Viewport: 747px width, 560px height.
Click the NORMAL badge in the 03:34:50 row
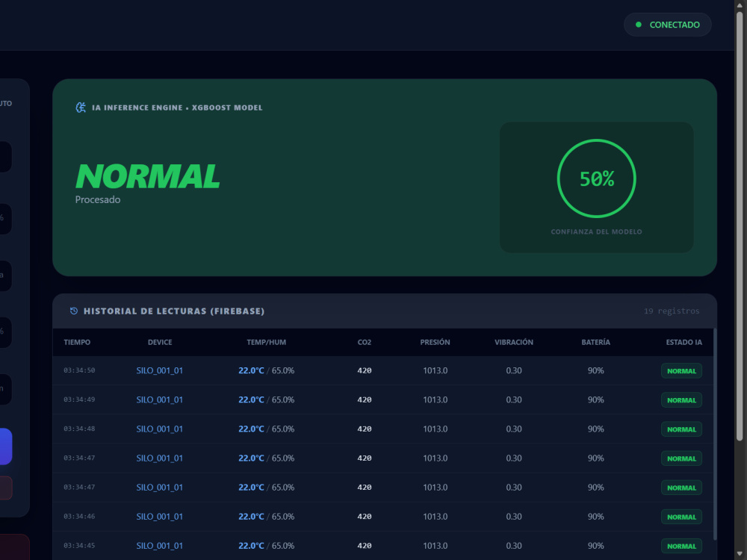coord(681,371)
